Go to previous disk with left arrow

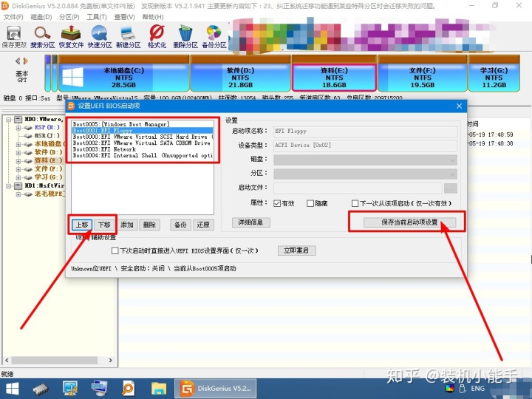[x=18, y=61]
